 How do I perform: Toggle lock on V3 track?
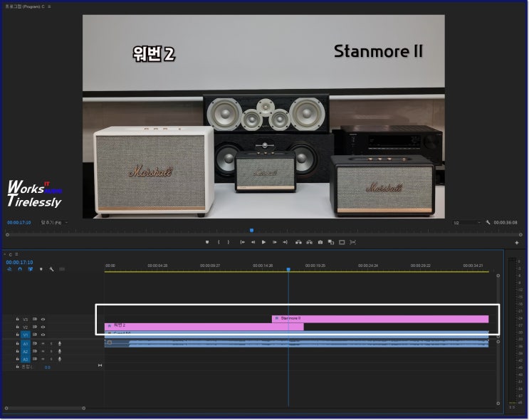click(x=17, y=319)
